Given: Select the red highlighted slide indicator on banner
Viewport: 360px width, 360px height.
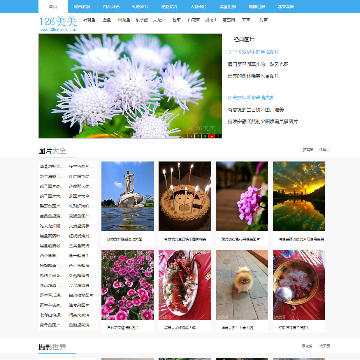Looking at the screenshot, I should click(x=211, y=136).
